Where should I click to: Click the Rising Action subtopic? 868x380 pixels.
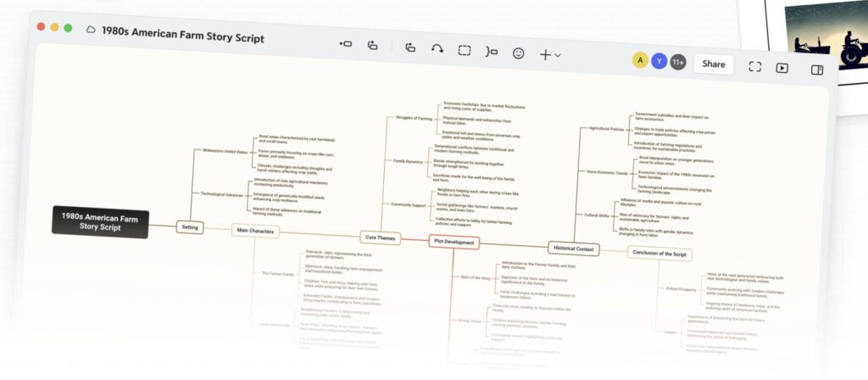pos(468,320)
